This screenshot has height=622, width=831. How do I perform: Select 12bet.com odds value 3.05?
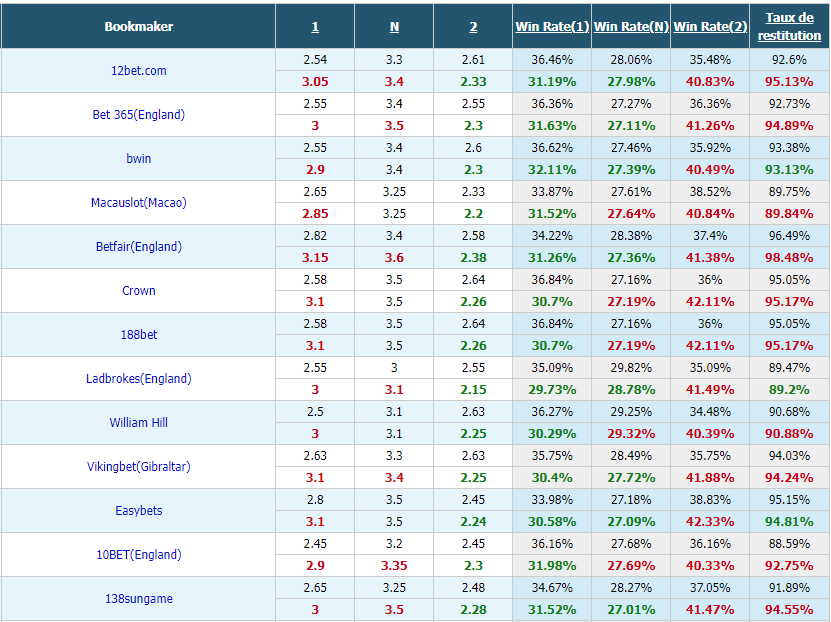tap(315, 82)
